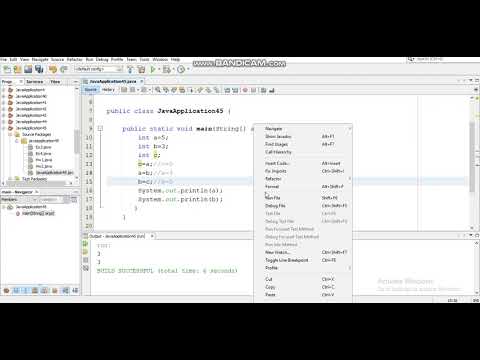
Task: Choose Show Javadoc in context menu
Action: tap(303, 136)
